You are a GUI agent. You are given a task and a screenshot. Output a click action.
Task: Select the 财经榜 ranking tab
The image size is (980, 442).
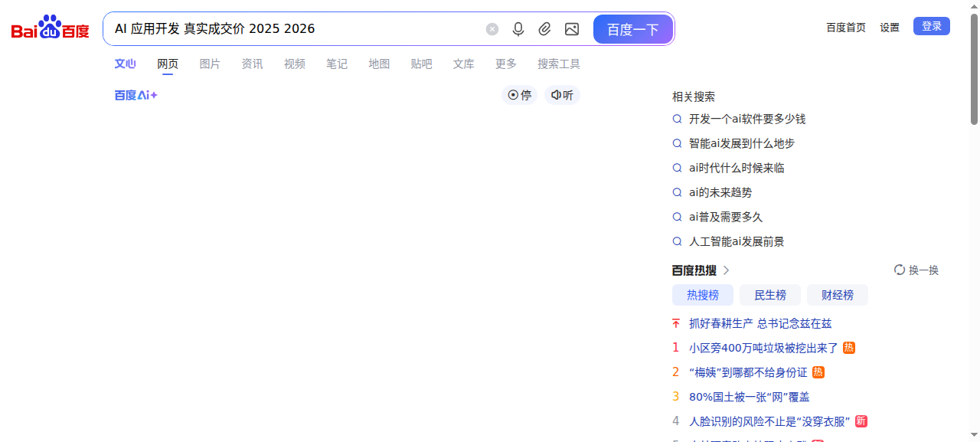click(x=837, y=295)
